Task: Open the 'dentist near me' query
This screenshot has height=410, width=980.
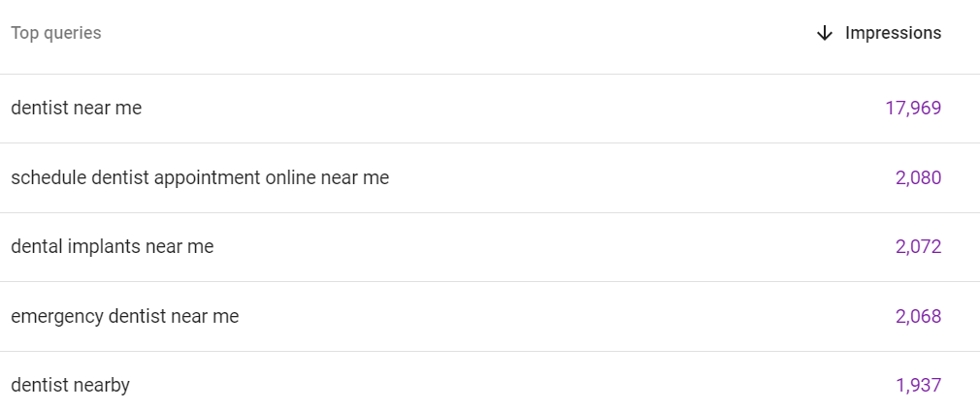Action: tap(77, 108)
